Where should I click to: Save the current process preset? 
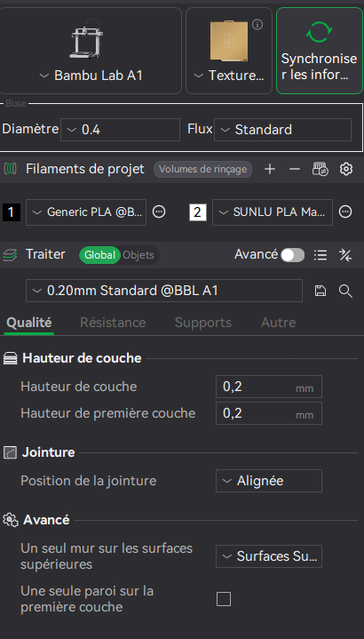[320, 291]
